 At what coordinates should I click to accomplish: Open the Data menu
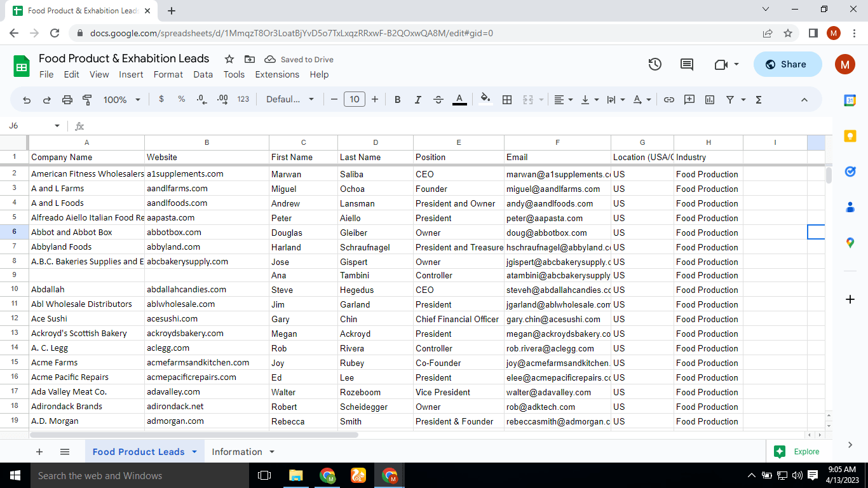[x=203, y=74]
